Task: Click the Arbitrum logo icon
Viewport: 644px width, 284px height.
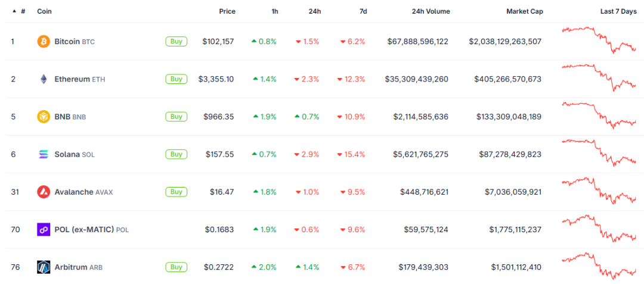Action: [x=44, y=267]
